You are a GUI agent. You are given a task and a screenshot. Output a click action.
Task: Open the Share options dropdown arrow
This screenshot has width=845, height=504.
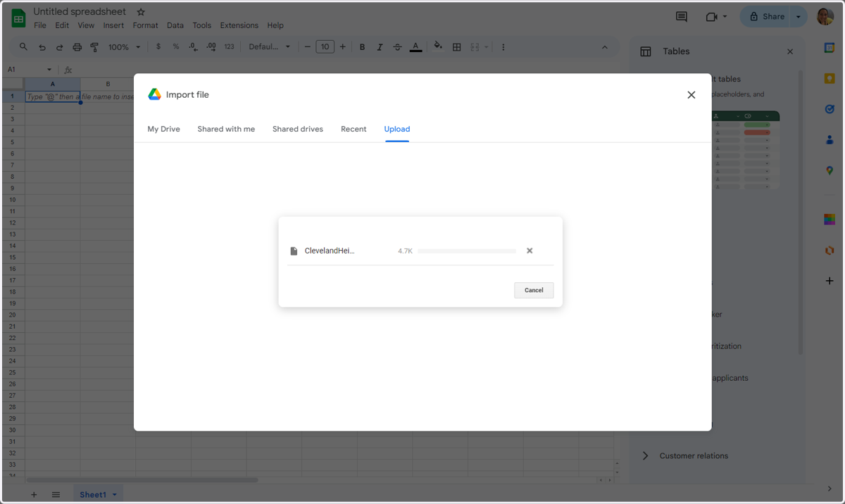tap(798, 16)
